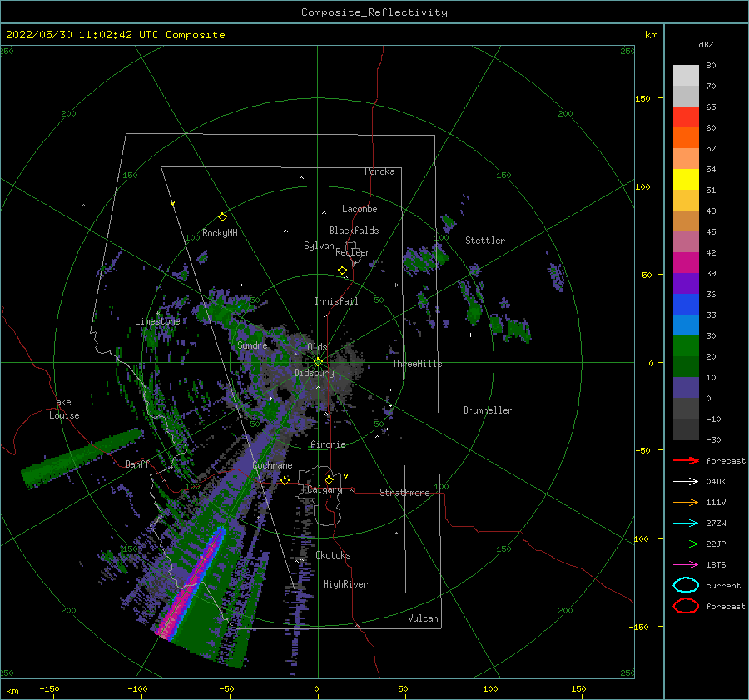Click the pink-magenta high reflectivity streak southwest
Viewport: 749px width, 700px height.
[190, 585]
